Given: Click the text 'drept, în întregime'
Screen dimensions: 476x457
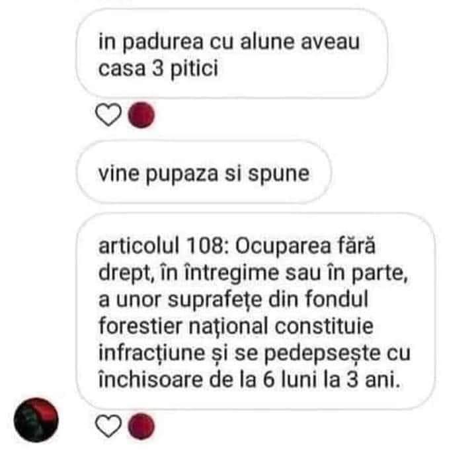Looking at the screenshot, I should (188, 273).
